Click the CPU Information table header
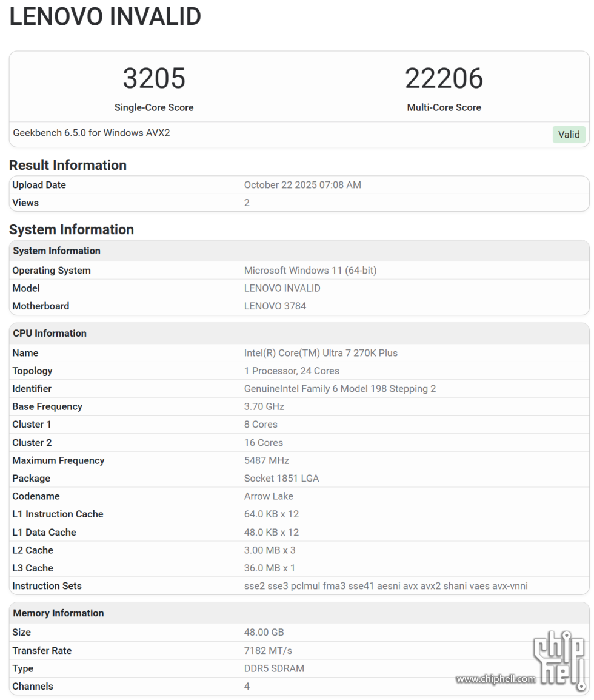 [50, 333]
